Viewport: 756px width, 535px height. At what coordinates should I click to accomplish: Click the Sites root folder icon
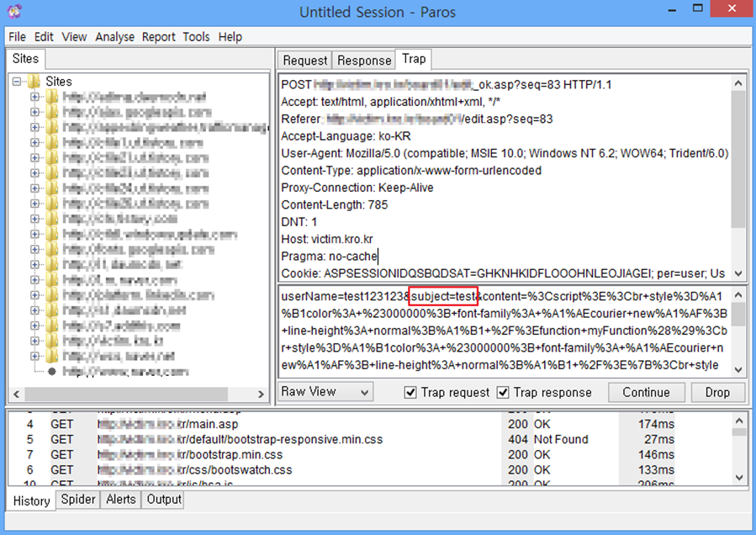[34, 82]
